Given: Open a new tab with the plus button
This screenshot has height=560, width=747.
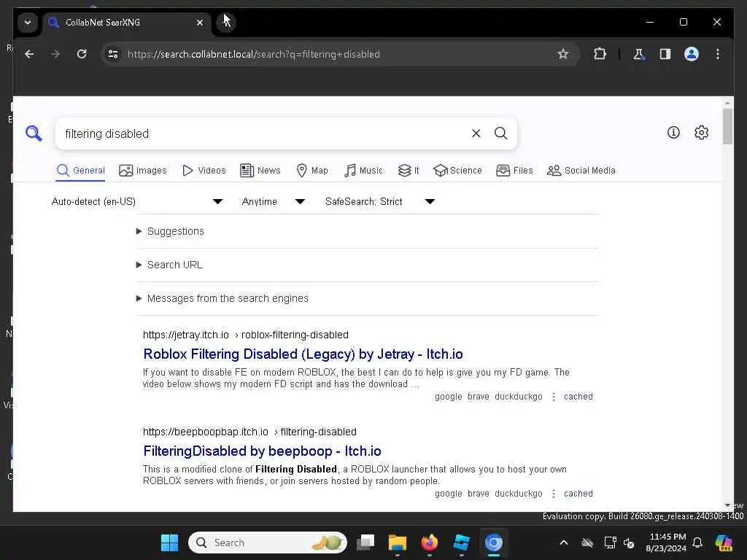Looking at the screenshot, I should (x=226, y=23).
